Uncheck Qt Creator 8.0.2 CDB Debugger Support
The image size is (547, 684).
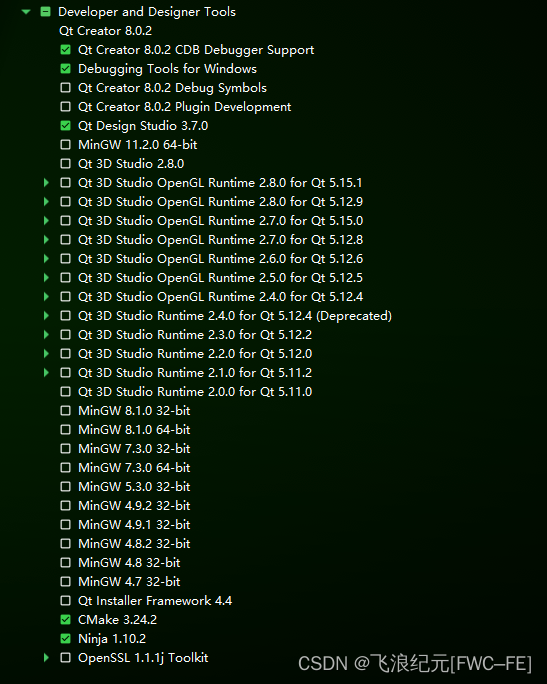pyautogui.click(x=65, y=50)
